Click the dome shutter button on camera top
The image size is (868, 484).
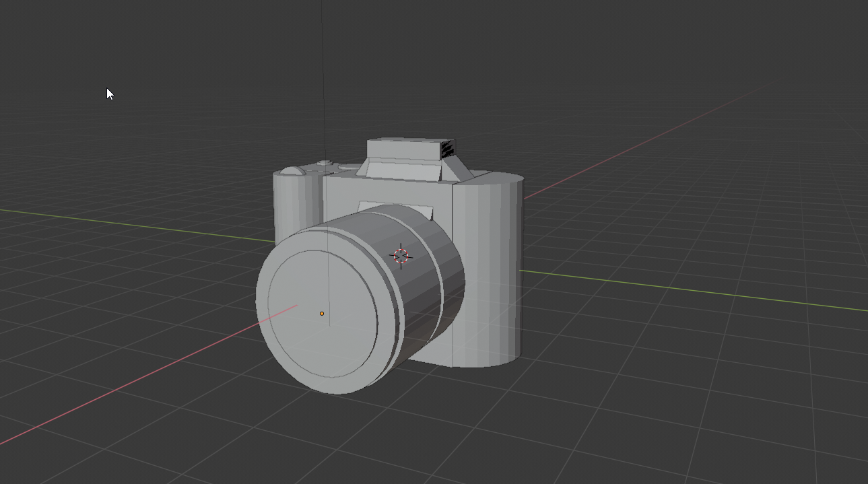click(294, 170)
